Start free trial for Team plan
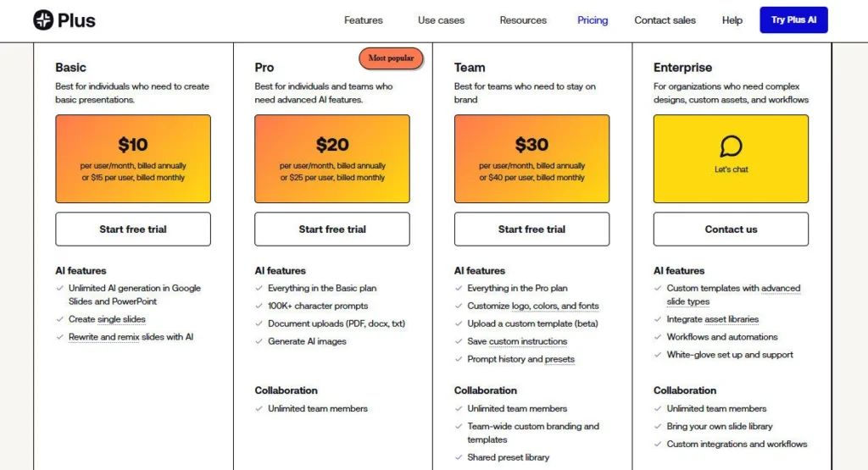The width and height of the screenshot is (868, 470). point(531,229)
